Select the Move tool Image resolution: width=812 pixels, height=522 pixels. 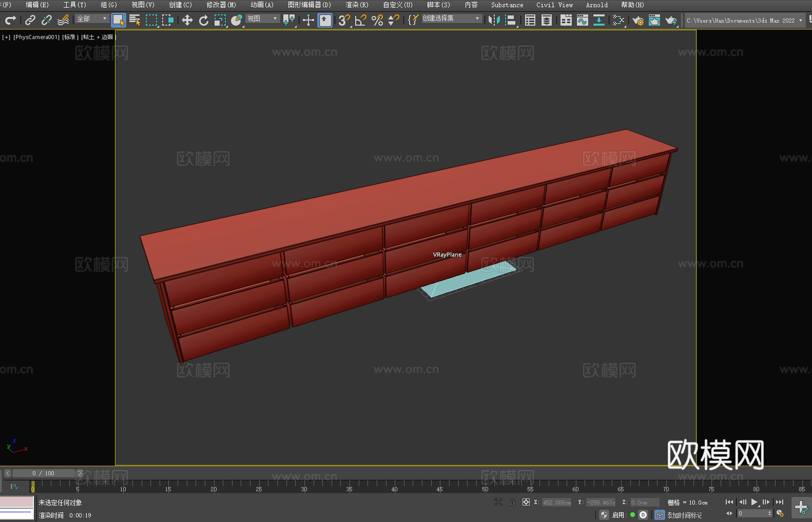(187, 20)
